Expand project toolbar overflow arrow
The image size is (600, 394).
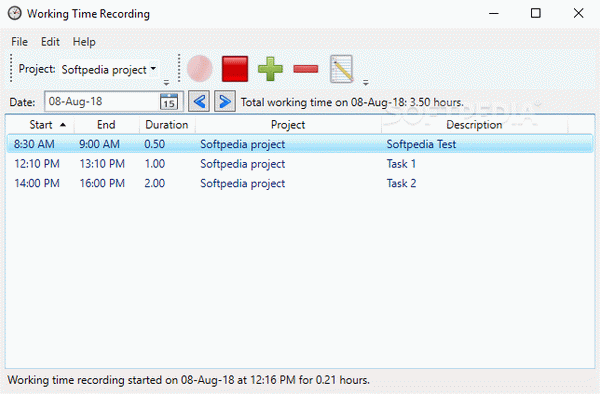point(166,83)
